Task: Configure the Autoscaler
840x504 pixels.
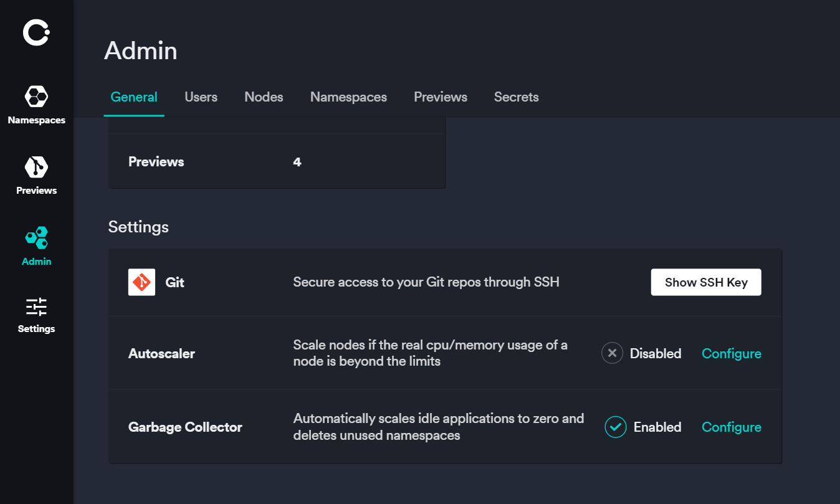Action: coord(732,353)
